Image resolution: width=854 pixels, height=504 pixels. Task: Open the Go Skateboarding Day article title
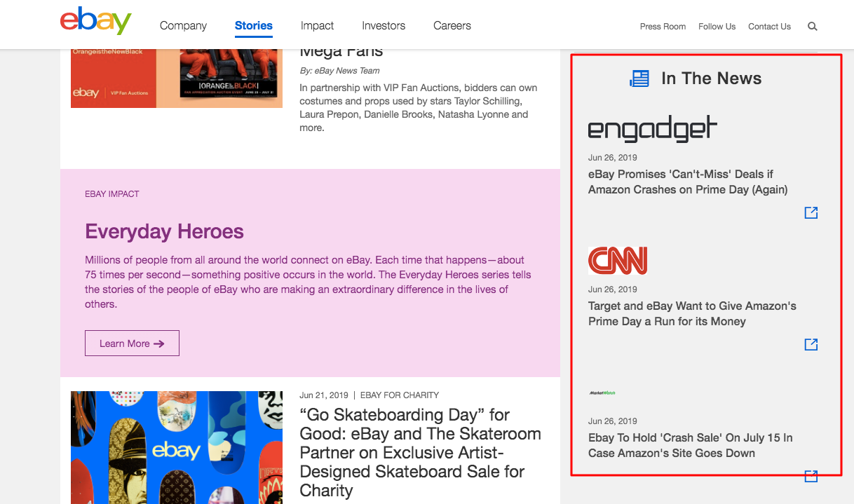[x=421, y=452]
